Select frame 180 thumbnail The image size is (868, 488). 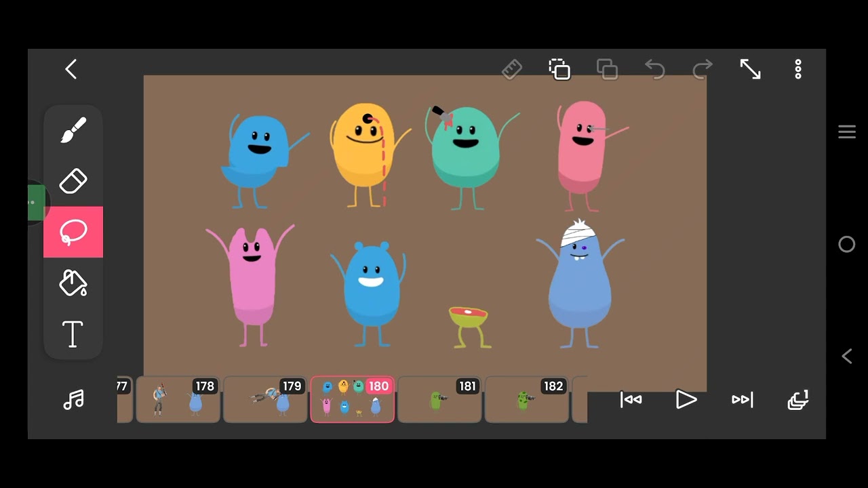click(353, 400)
